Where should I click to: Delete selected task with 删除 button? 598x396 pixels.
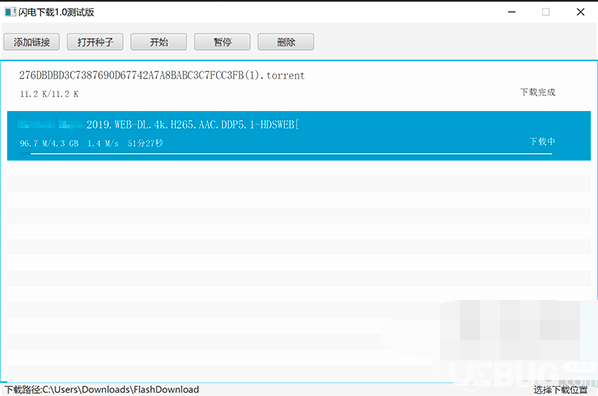[286, 42]
